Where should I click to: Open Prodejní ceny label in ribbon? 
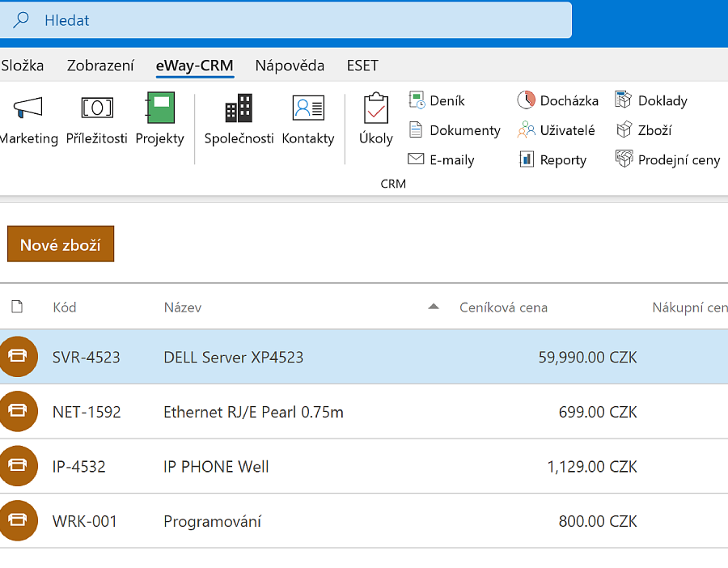click(679, 160)
